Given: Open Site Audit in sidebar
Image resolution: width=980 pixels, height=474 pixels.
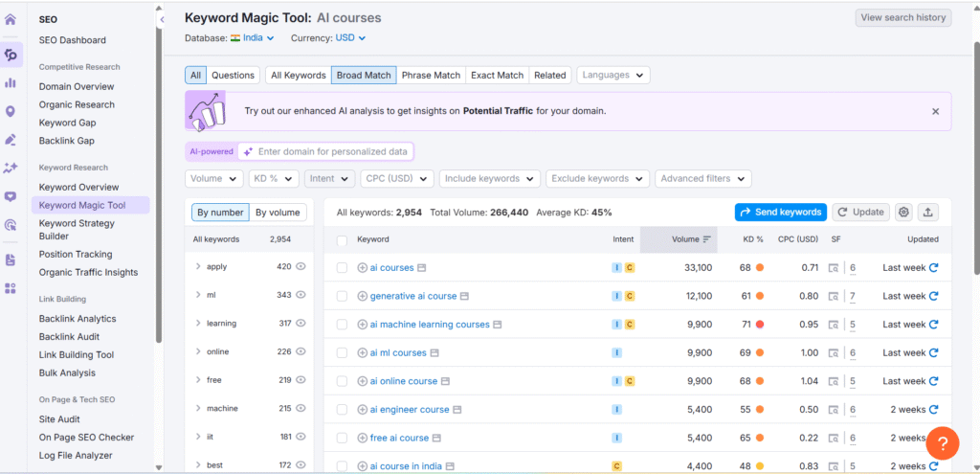Looking at the screenshot, I should pos(59,419).
